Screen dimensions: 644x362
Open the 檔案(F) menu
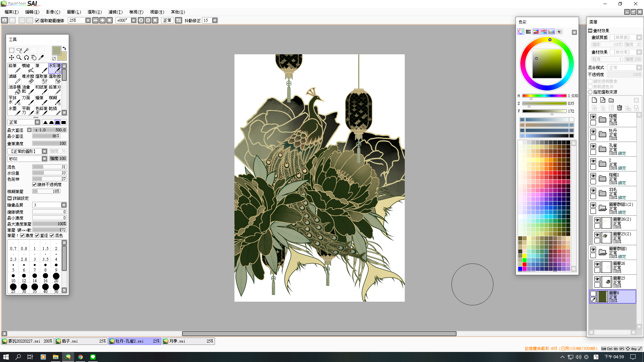[11, 12]
